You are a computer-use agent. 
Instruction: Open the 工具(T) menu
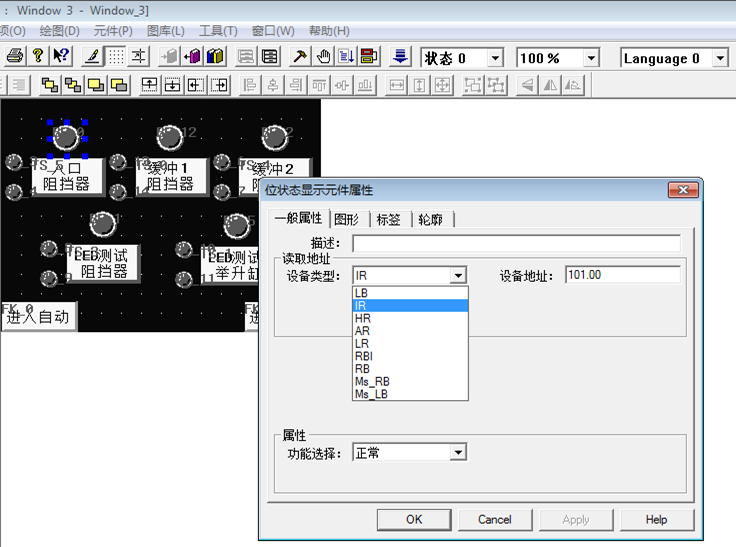coord(217,31)
